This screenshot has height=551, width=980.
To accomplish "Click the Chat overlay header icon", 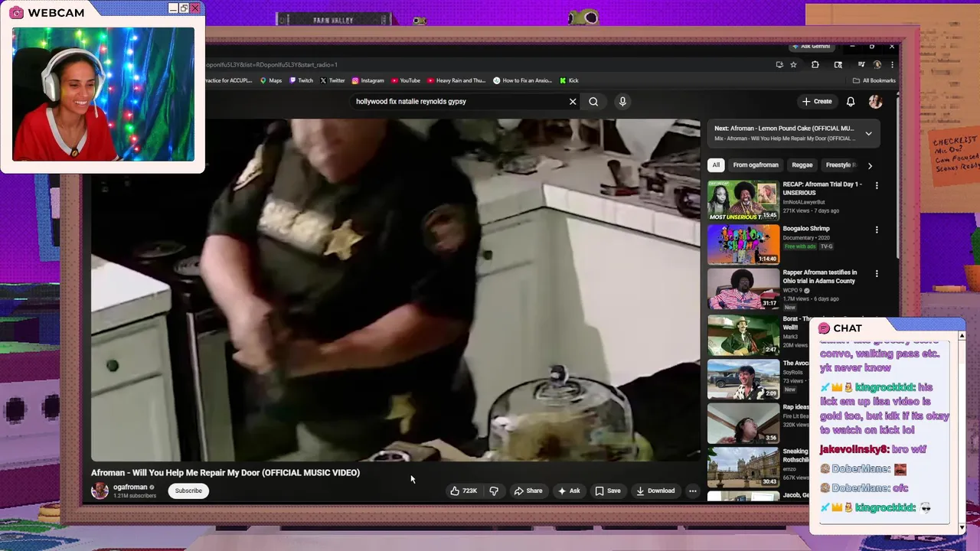I will 824,328.
